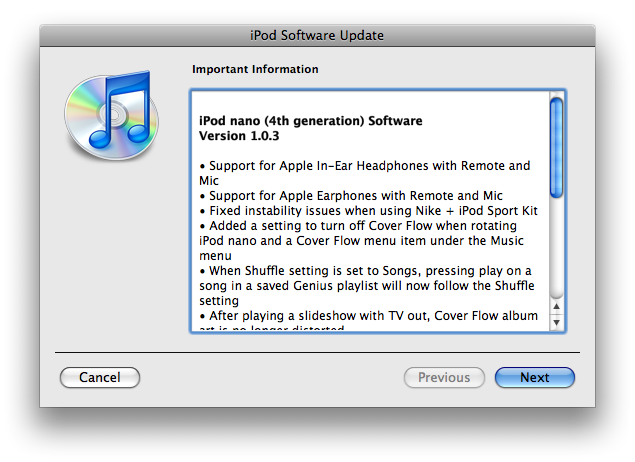The width and height of the screenshot is (635, 462).
Task: Click the scroll up arrow in release notes
Action: tap(556, 306)
